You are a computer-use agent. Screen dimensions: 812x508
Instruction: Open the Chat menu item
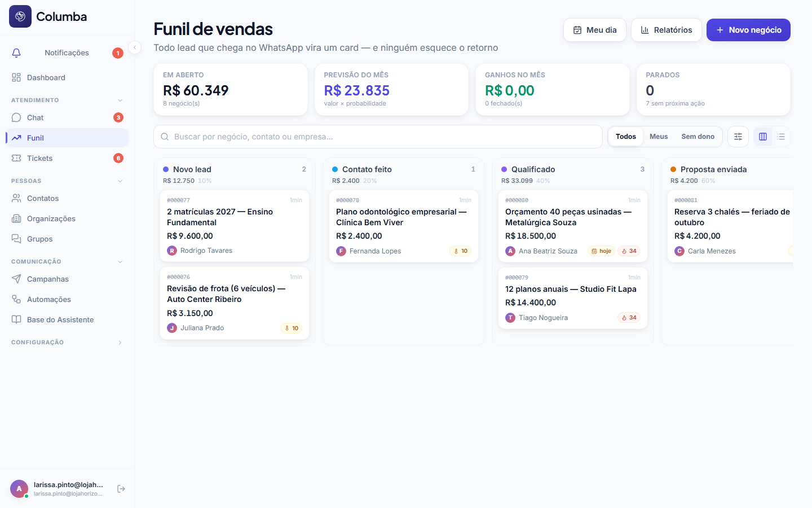(x=67, y=117)
